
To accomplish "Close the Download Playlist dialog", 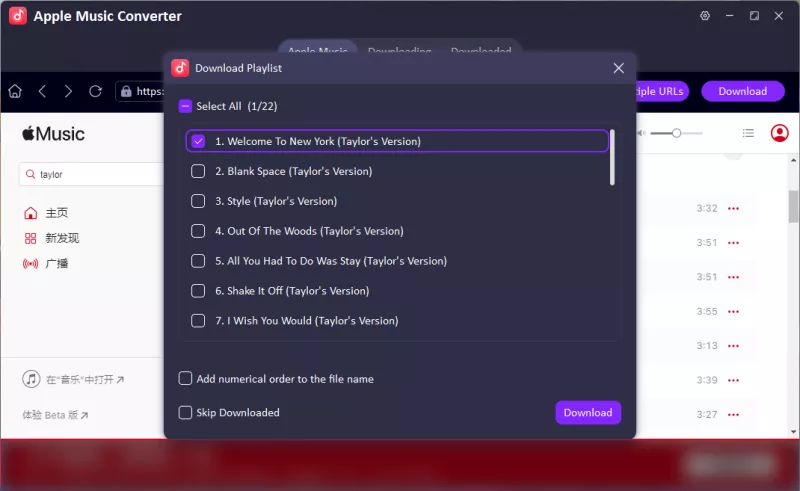I will 618,68.
